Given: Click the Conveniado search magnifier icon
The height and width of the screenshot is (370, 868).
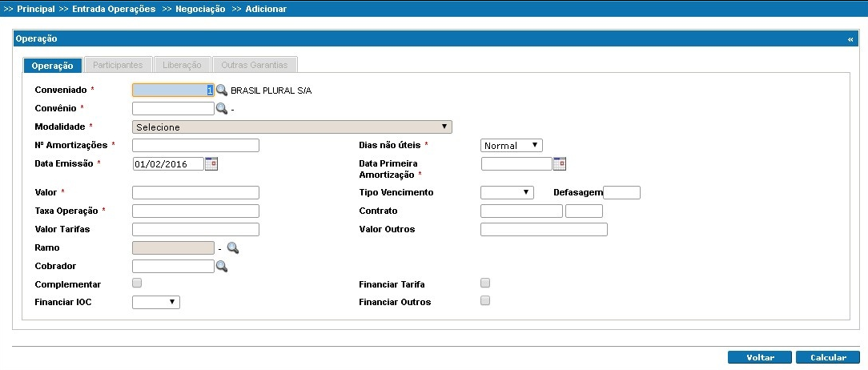Looking at the screenshot, I should click(222, 90).
